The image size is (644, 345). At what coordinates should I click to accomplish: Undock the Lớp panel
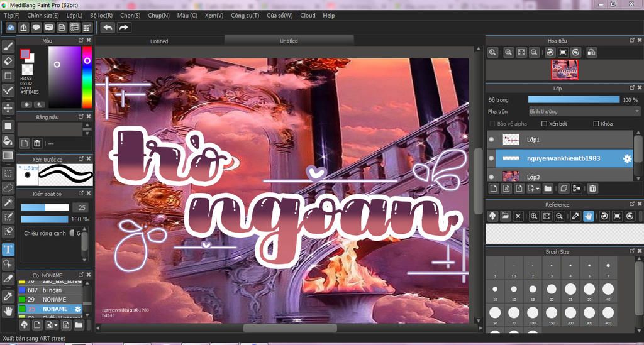point(632,88)
